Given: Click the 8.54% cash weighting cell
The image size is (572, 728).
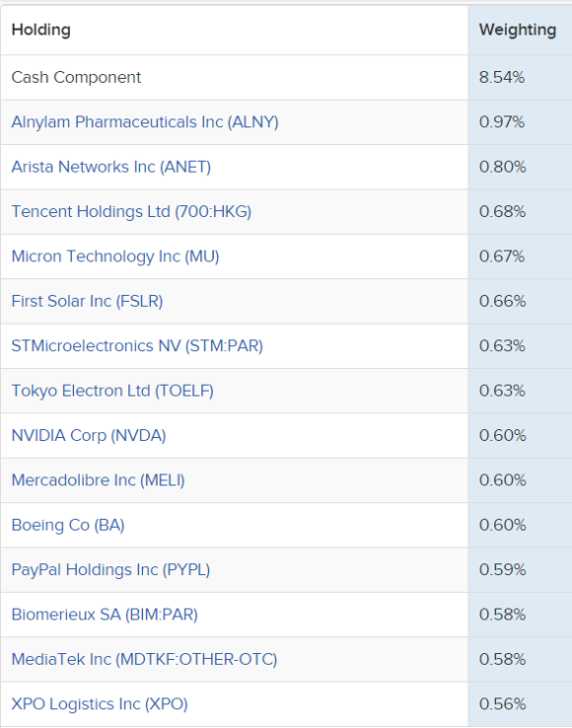Looking at the screenshot, I should tap(502, 77).
